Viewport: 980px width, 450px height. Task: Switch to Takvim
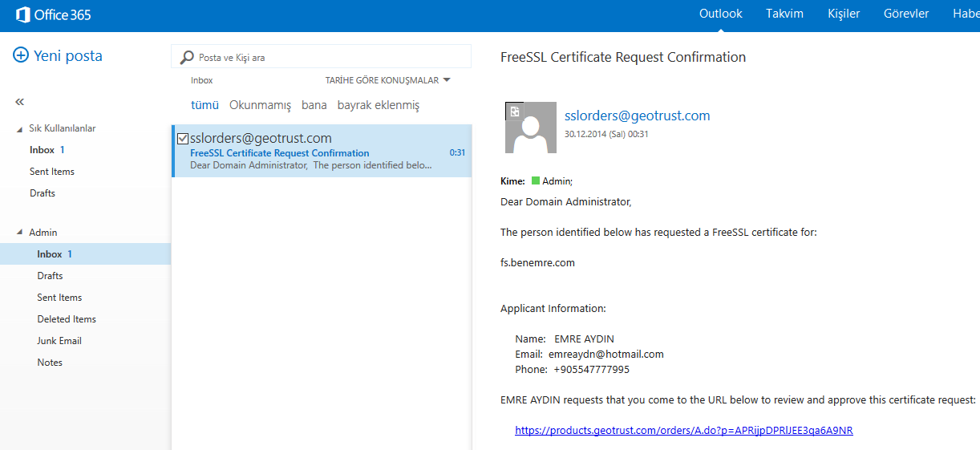pos(784,14)
